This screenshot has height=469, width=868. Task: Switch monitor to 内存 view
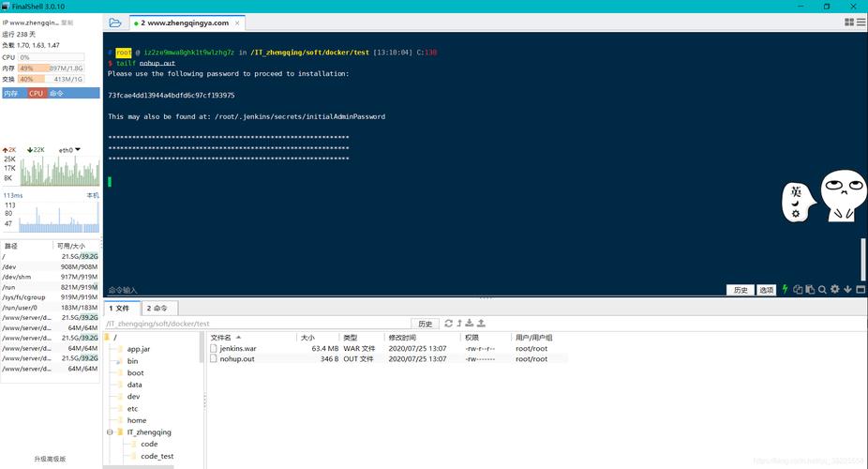click(13, 93)
